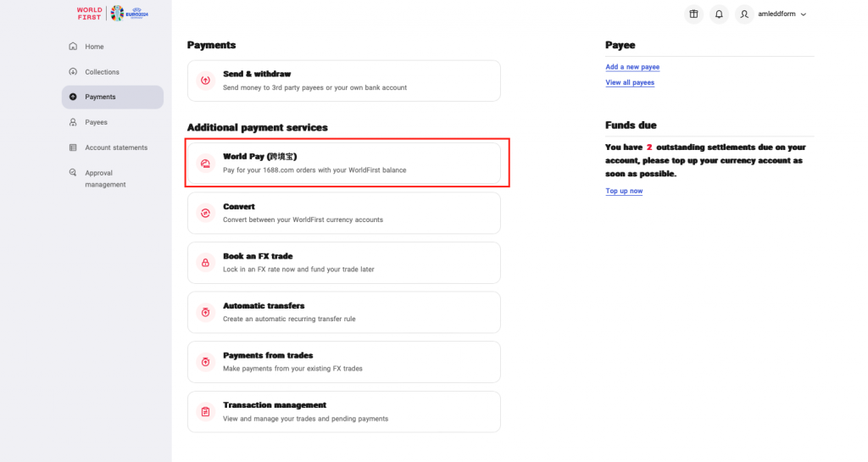Click the Add a new payee link
Viewport: 868px width, 462px height.
(x=632, y=67)
